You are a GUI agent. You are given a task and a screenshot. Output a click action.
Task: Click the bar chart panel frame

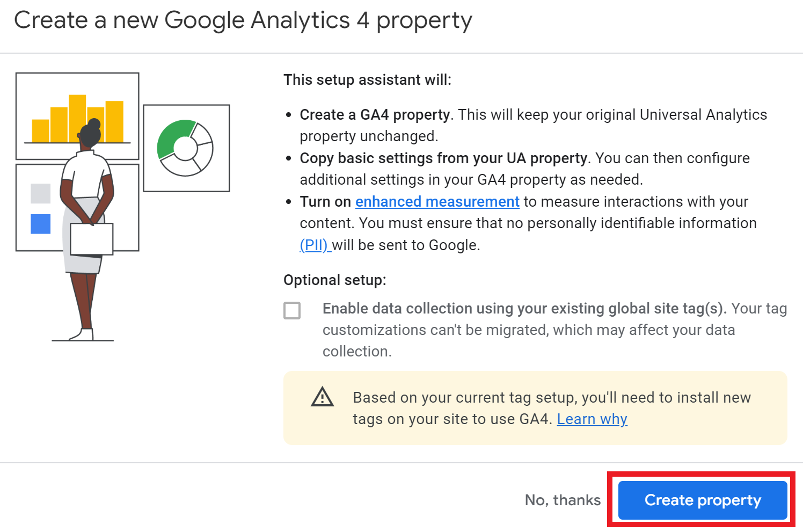point(77,115)
